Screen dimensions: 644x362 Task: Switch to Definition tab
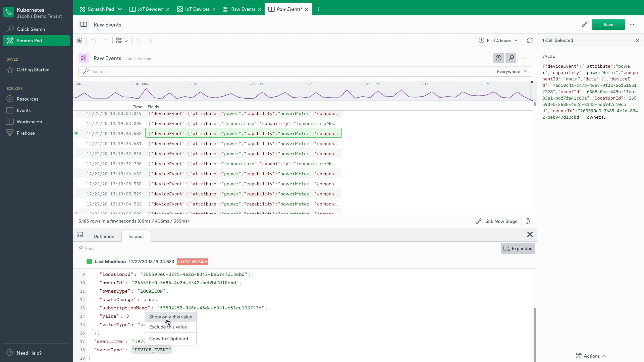(104, 236)
